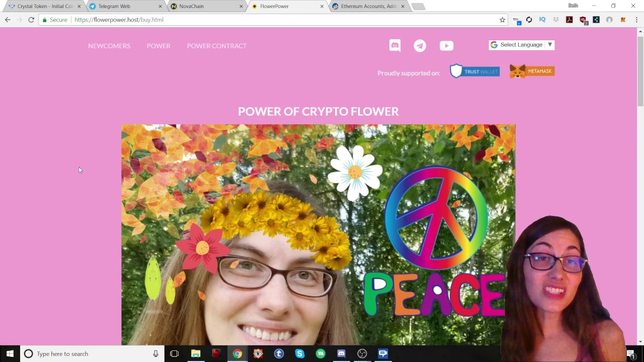This screenshot has width=644, height=362.
Task: Click the 'Proudly supported on:' text
Action: 409,73
